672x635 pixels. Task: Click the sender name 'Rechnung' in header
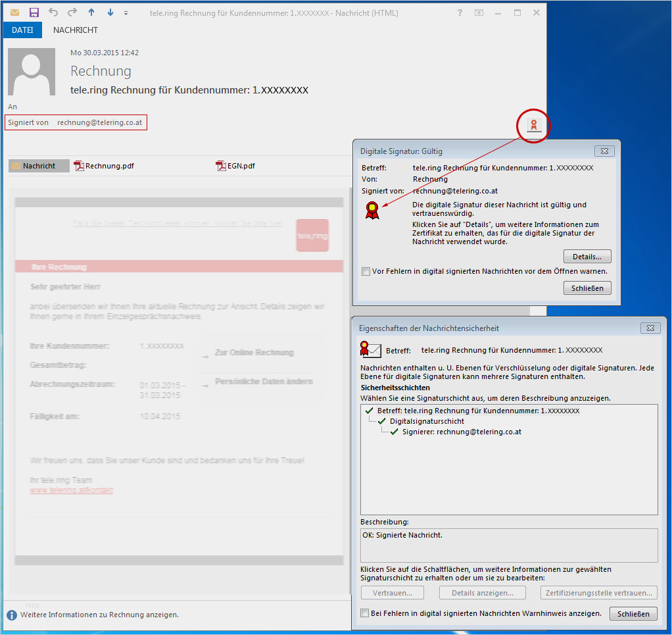[x=101, y=71]
